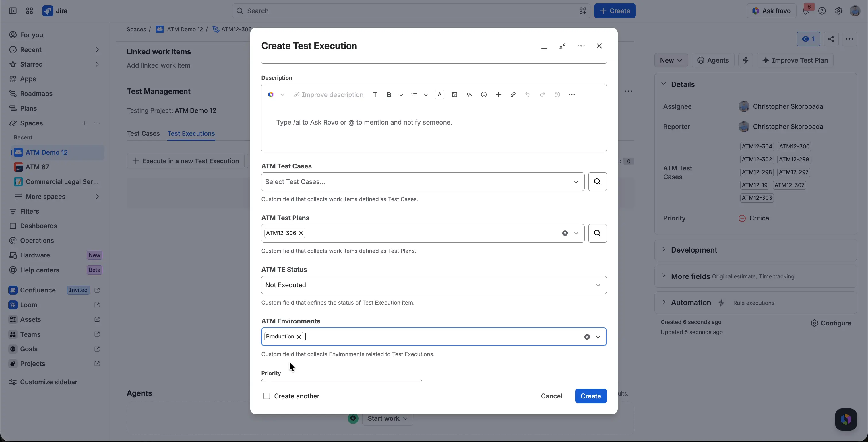Viewport: 868px width, 442px height.
Task: Open dialog more actions ellipsis in header
Action: tap(581, 46)
